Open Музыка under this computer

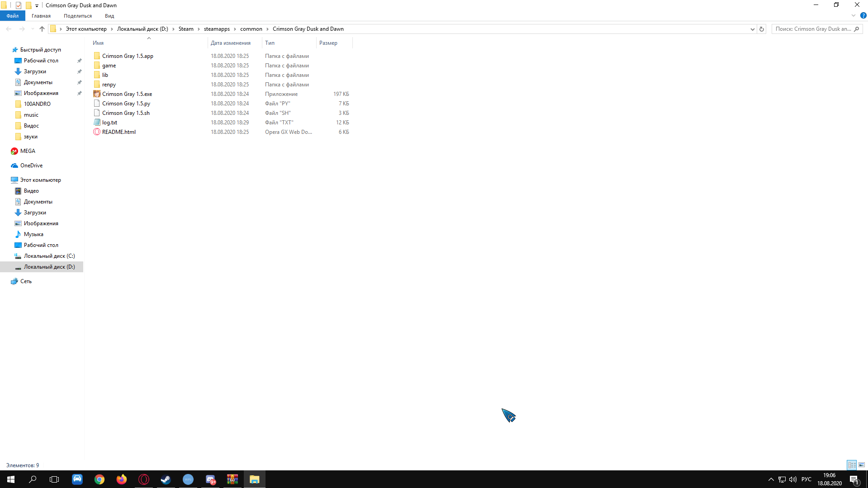(33, 234)
